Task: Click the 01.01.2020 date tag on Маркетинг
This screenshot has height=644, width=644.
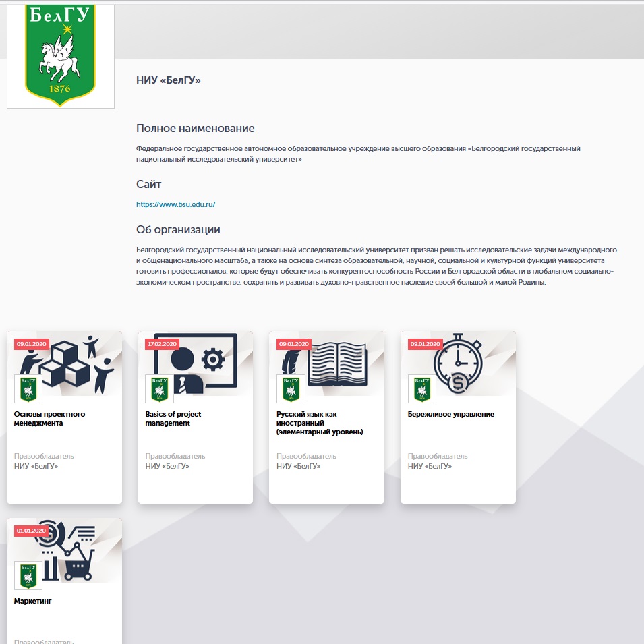Action: coord(31,531)
